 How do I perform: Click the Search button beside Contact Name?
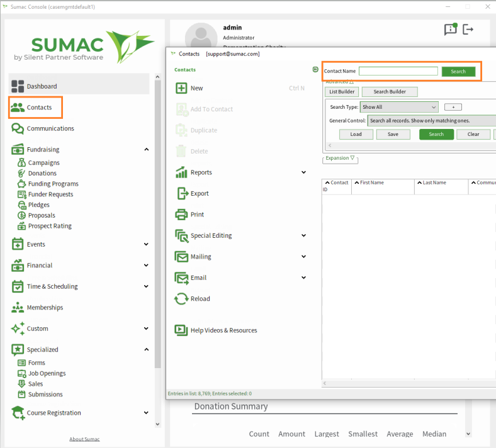click(458, 72)
